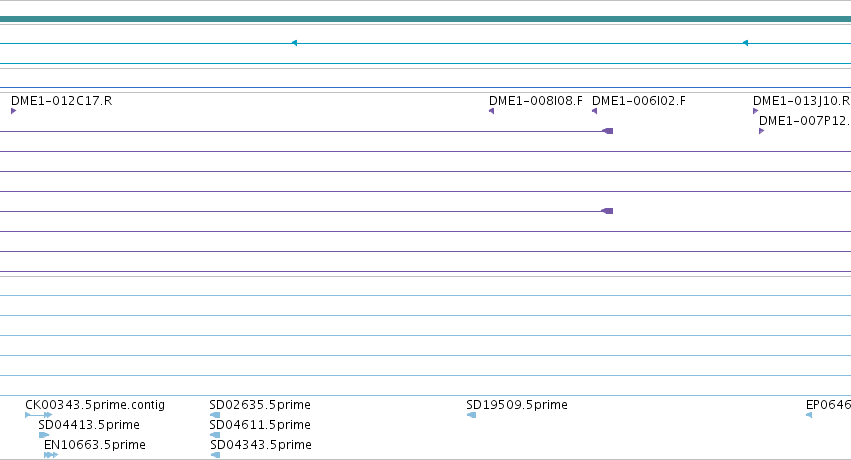Click the arrow glyph under DME1-006I02.F
Image resolution: width=851 pixels, height=460 pixels.
point(594,111)
